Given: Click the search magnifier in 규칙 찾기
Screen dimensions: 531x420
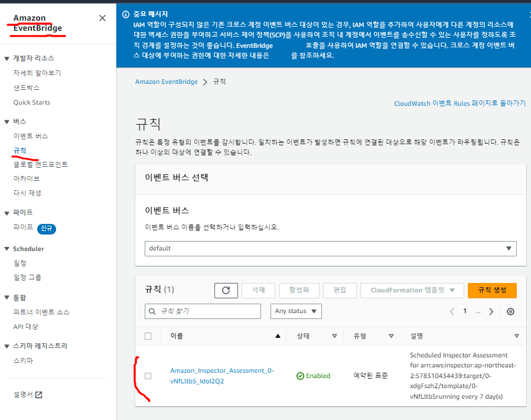Looking at the screenshot, I should click(152, 311).
